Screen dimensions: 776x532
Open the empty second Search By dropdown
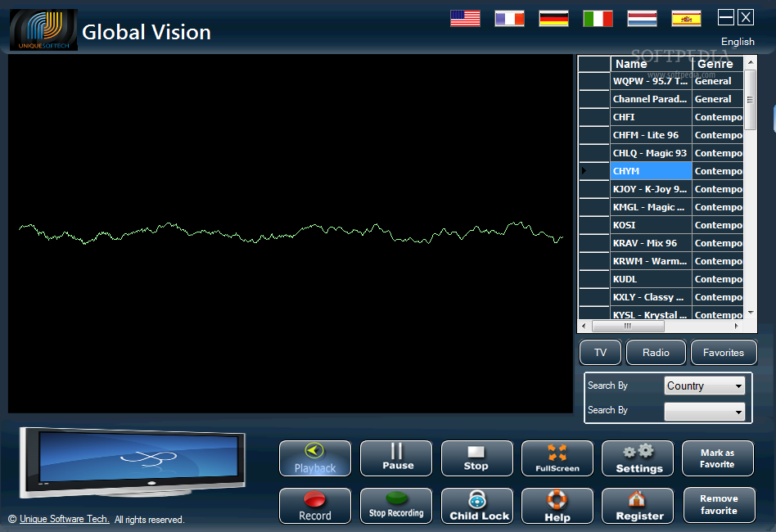pos(705,412)
